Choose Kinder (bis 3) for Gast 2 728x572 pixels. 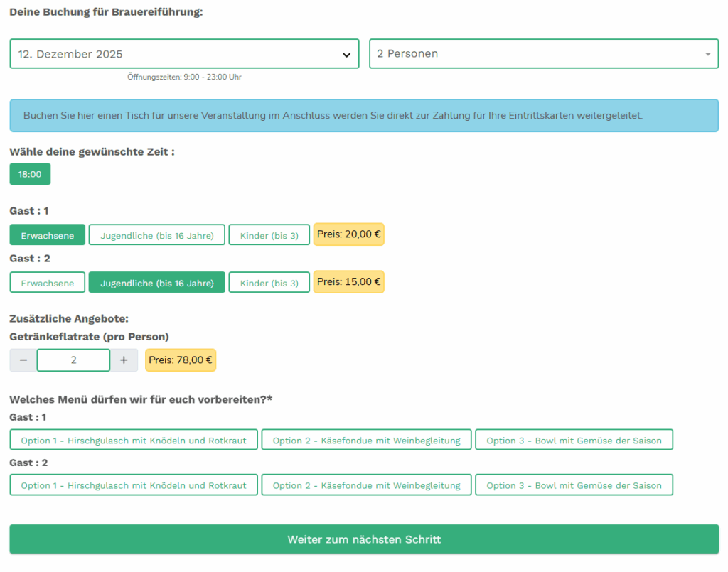point(269,283)
